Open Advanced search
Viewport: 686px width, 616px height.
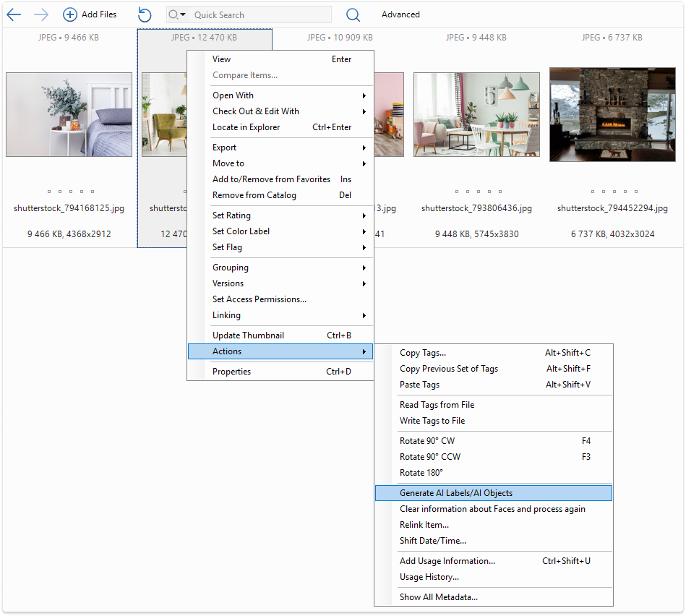[400, 14]
